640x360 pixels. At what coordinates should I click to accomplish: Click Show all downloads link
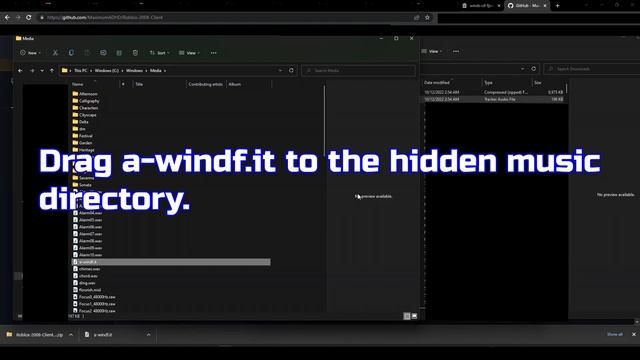(x=615, y=334)
